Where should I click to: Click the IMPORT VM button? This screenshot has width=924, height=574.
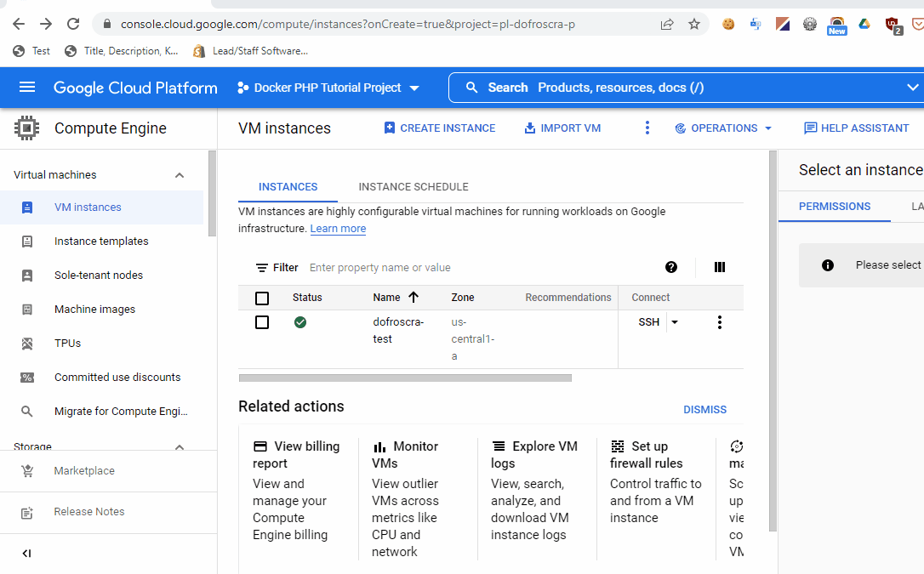(562, 128)
